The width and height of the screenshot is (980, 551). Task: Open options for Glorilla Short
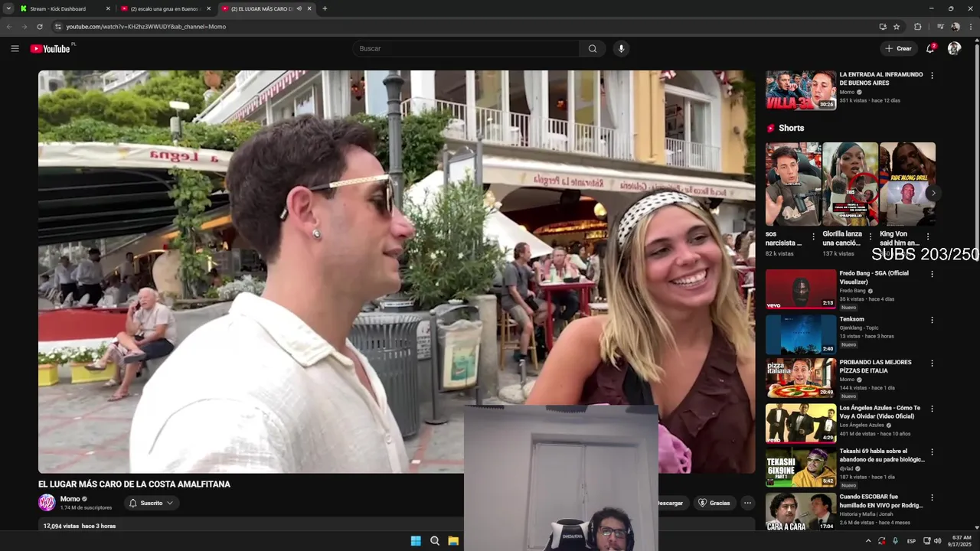870,237
